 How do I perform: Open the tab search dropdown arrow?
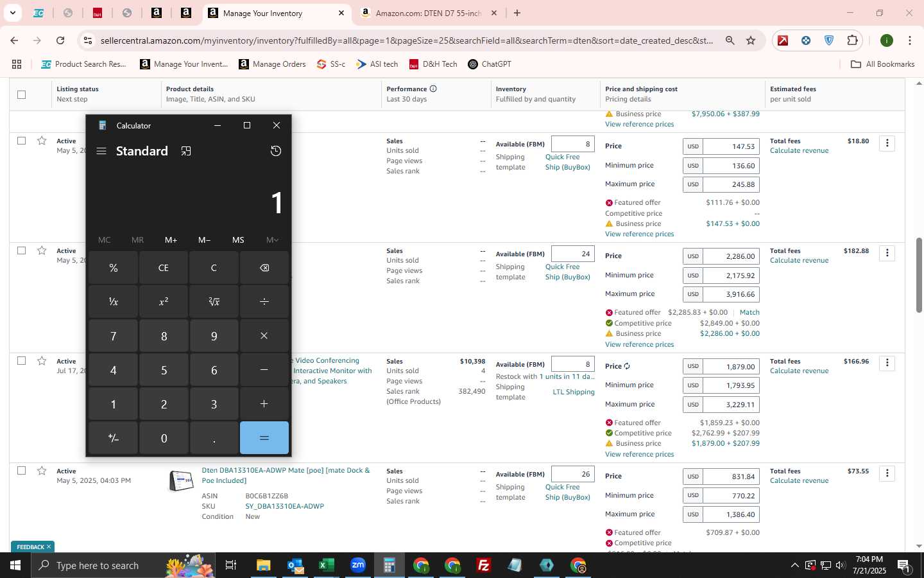pyautogui.click(x=12, y=13)
